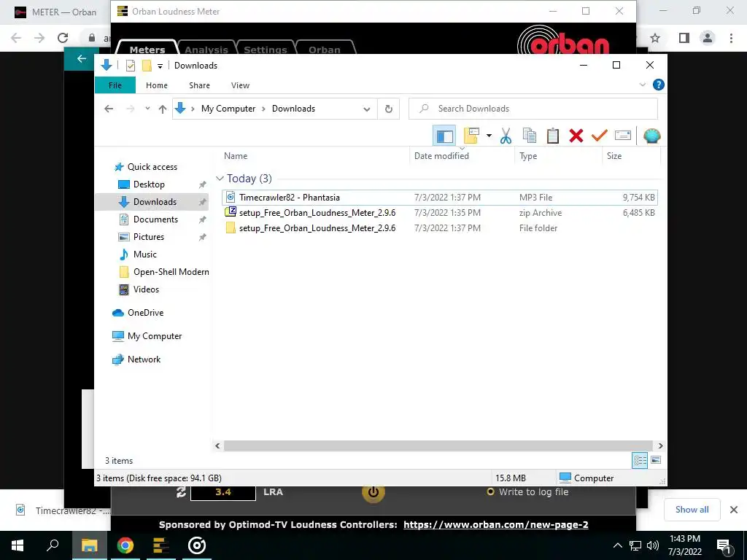Switch to Analysis tab in Orban Loudness Meter
Screen dimensions: 747x560
coord(206,50)
